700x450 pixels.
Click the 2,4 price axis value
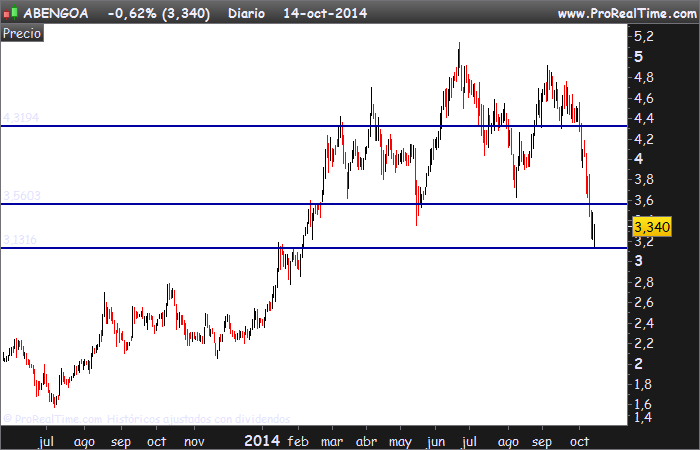pyautogui.click(x=644, y=323)
